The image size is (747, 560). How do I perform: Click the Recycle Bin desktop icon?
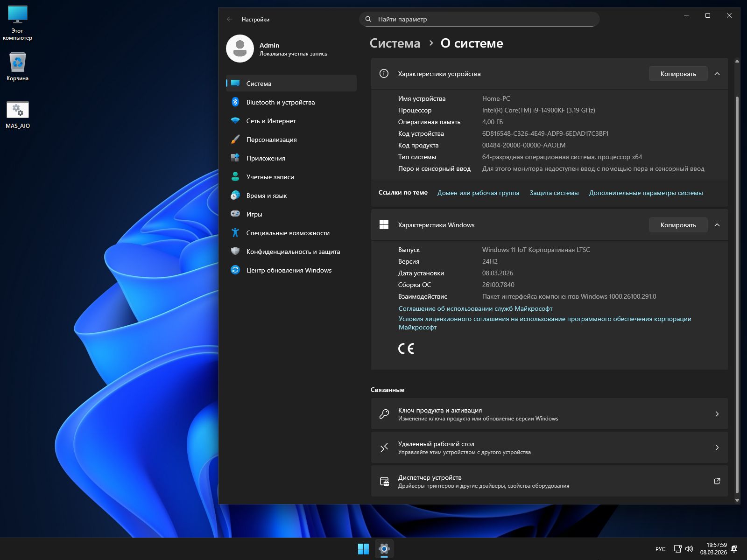(x=18, y=63)
